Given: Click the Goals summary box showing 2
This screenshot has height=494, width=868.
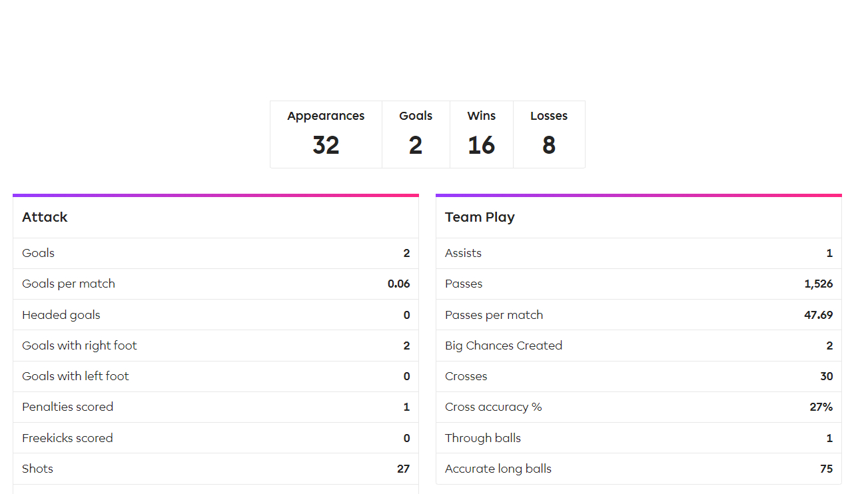Looking at the screenshot, I should point(416,134).
